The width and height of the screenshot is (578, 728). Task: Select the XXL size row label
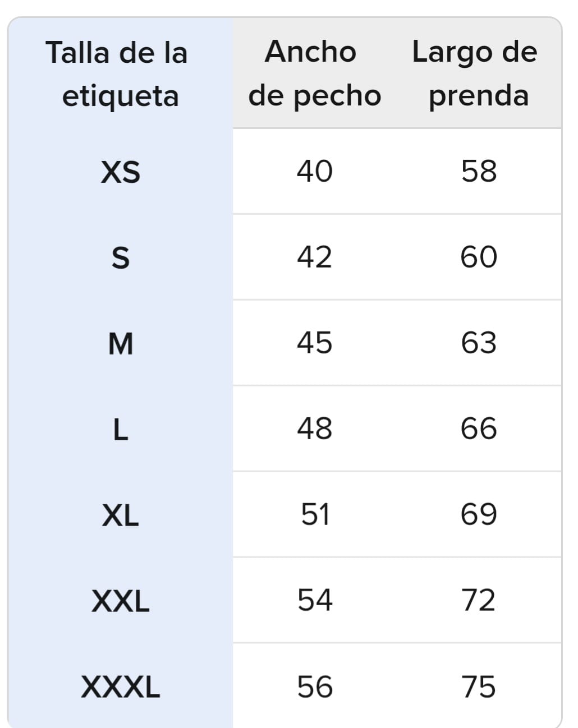click(x=120, y=601)
